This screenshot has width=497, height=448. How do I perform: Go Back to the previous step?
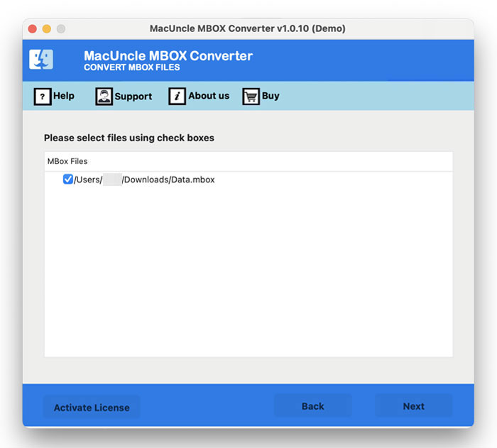tap(313, 406)
